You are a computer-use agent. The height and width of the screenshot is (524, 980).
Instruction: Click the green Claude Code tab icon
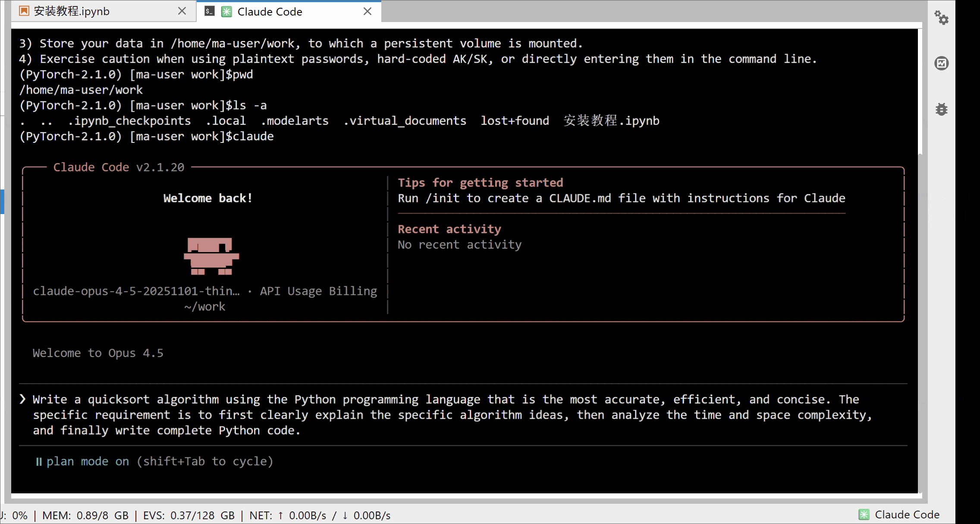click(227, 12)
